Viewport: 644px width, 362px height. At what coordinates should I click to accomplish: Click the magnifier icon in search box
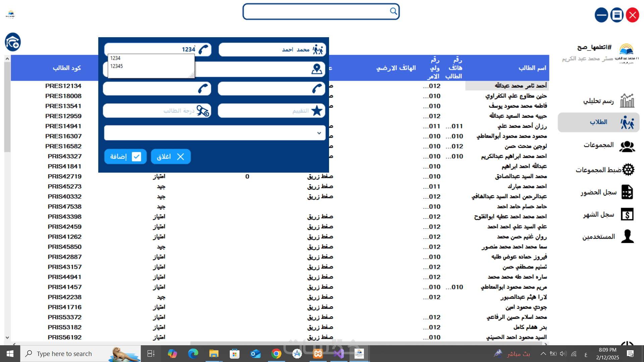393,11
